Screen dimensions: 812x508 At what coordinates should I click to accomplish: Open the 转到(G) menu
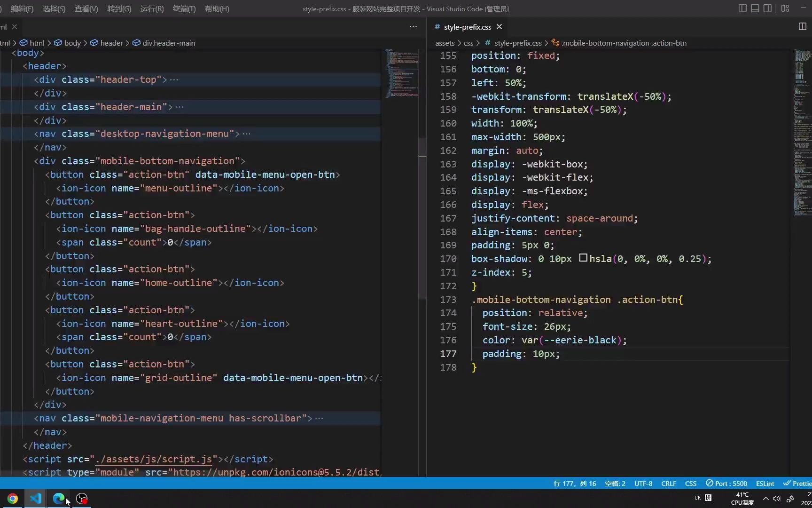click(x=119, y=9)
